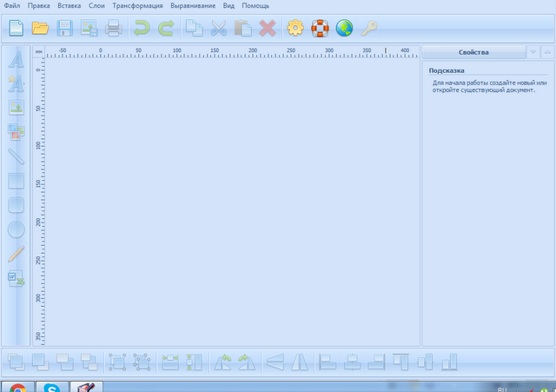Open the Трансформация menu
Screen dimensions: 556x392
tap(137, 6)
